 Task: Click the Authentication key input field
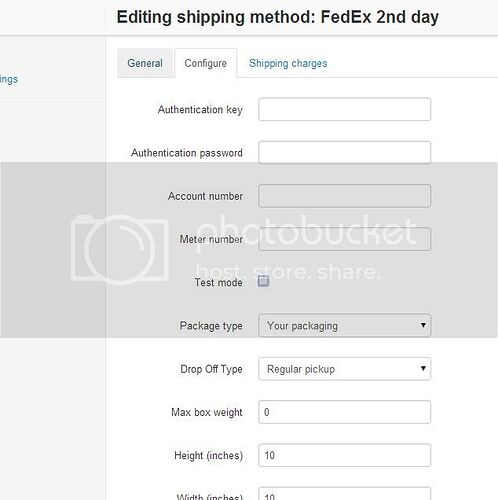pyautogui.click(x=344, y=109)
